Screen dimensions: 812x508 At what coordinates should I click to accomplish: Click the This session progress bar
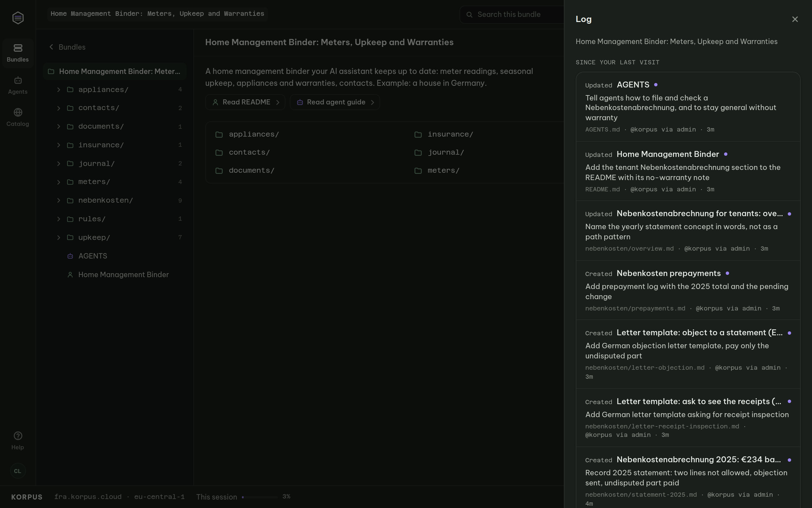(x=260, y=497)
